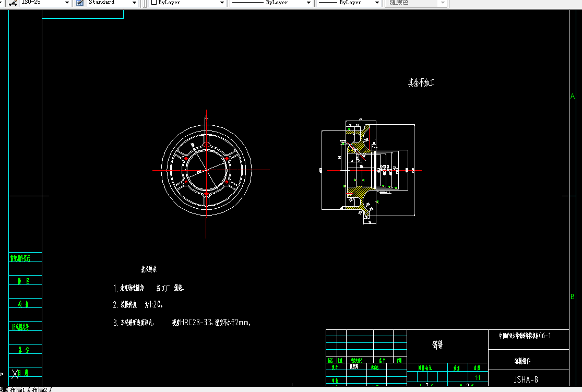Select the HRC28-33 hardness requirement line
This screenshot has height=392, width=582.
pyautogui.click(x=182, y=323)
